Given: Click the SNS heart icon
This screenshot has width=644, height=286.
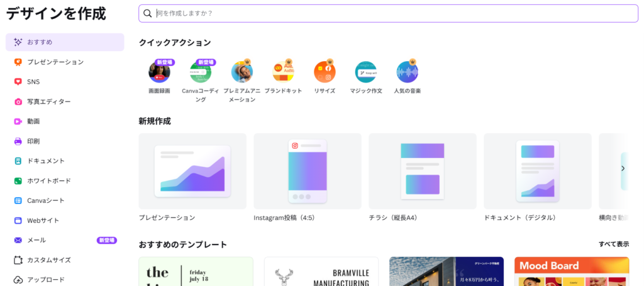Looking at the screenshot, I should (18, 82).
